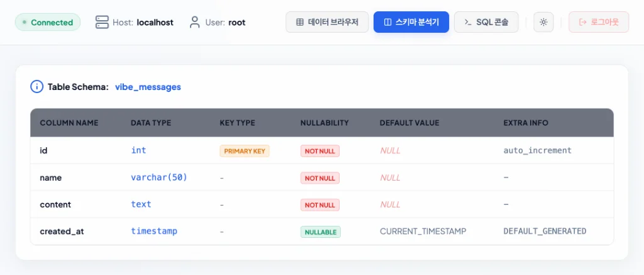Click the Connected status badge
The height and width of the screenshot is (275, 644).
click(x=48, y=22)
